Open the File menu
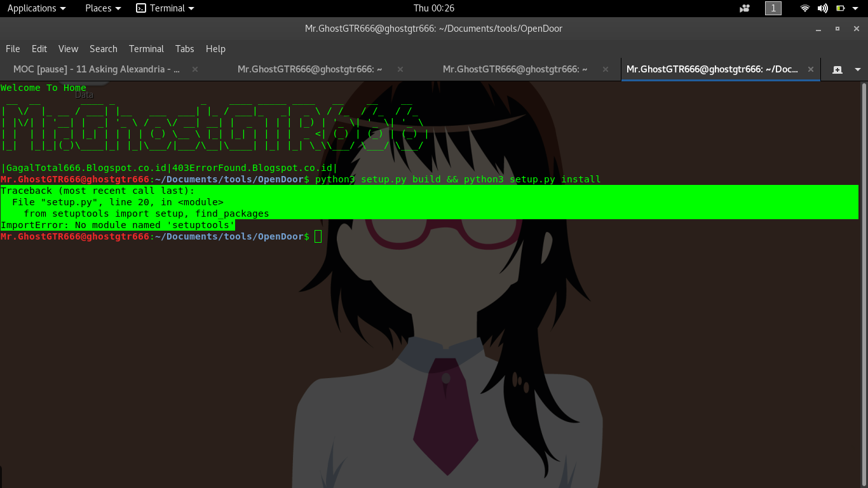This screenshot has width=868, height=488. (x=13, y=49)
